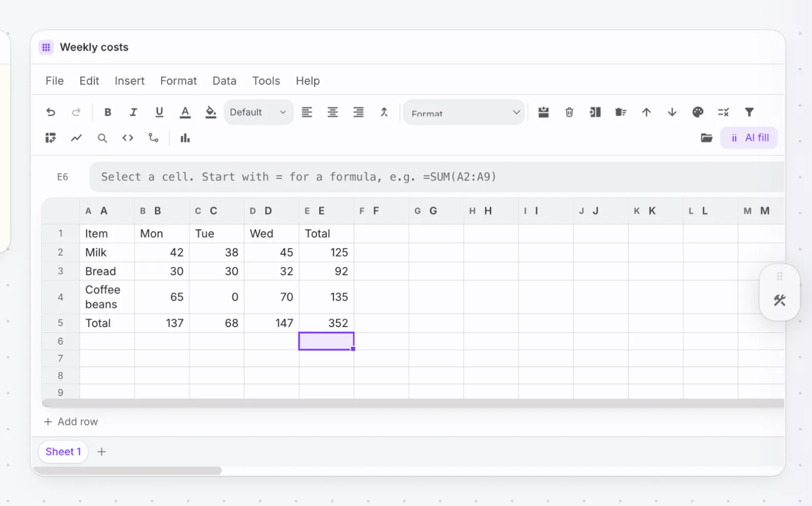Viewport: 812px width, 506px height.
Task: Open the search magnifier tool
Action: (x=102, y=138)
